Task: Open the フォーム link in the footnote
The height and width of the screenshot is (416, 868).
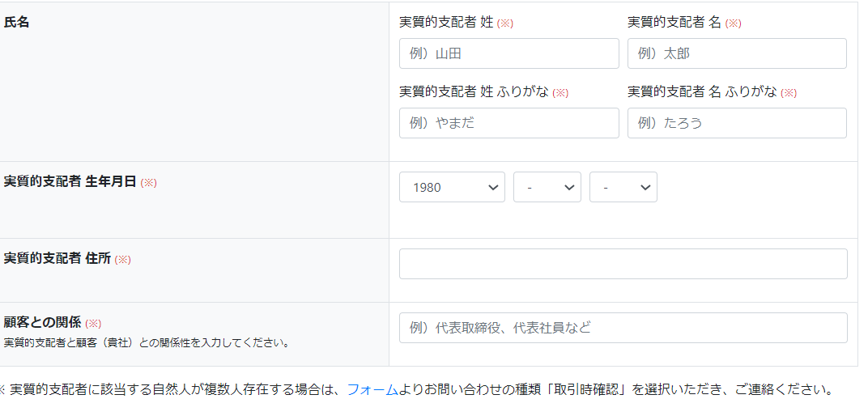Action: pyautogui.click(x=372, y=389)
